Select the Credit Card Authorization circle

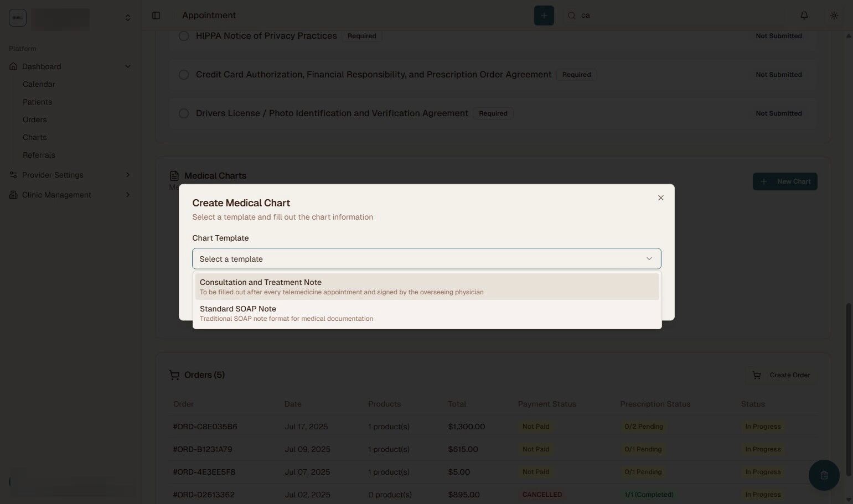[184, 75]
